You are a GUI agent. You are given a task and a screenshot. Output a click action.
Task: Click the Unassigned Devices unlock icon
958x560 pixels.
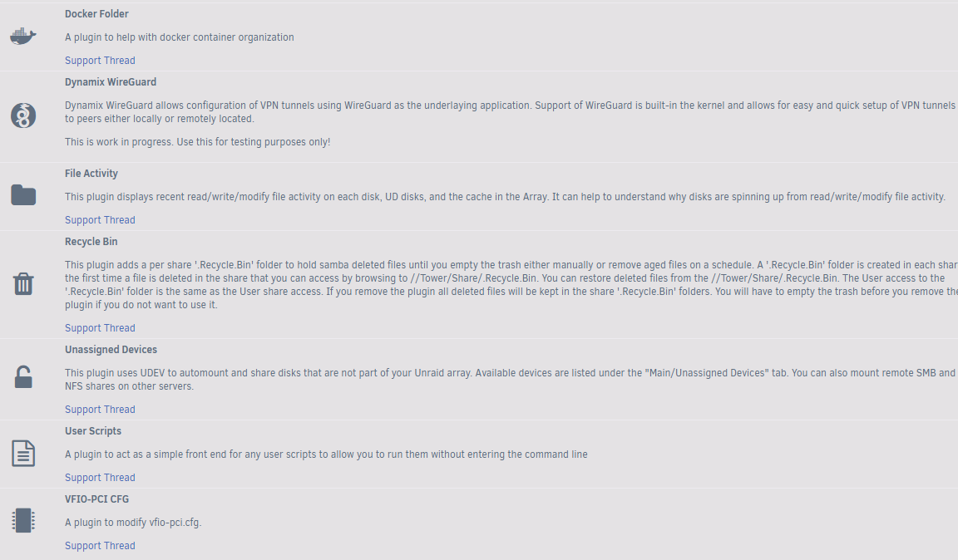tap(23, 379)
